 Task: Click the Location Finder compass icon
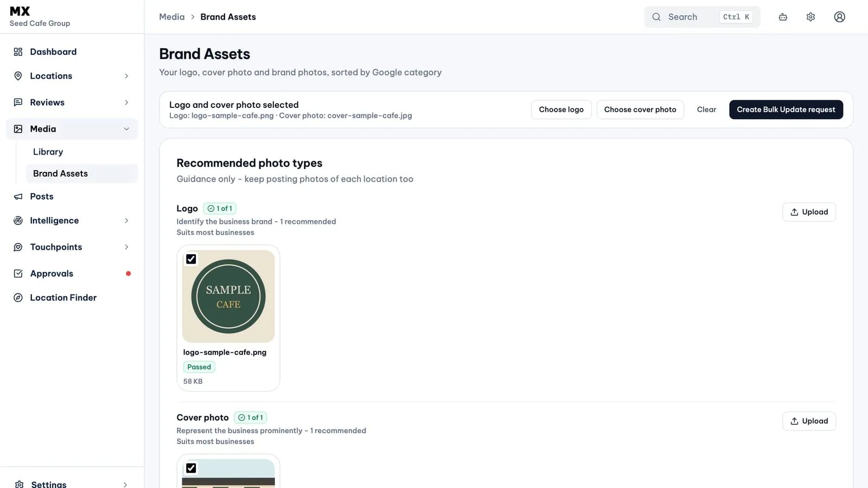tap(18, 298)
